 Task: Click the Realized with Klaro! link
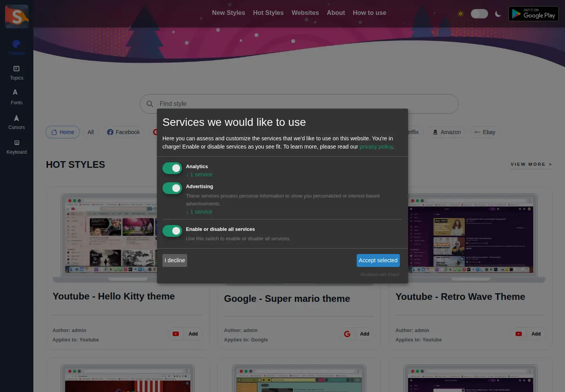pyautogui.click(x=380, y=274)
